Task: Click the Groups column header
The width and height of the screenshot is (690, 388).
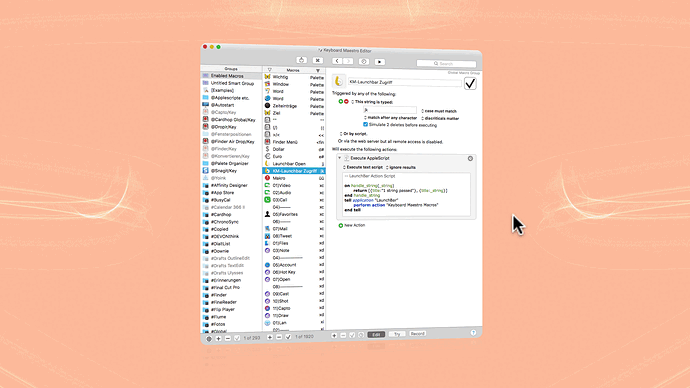Action: click(231, 69)
